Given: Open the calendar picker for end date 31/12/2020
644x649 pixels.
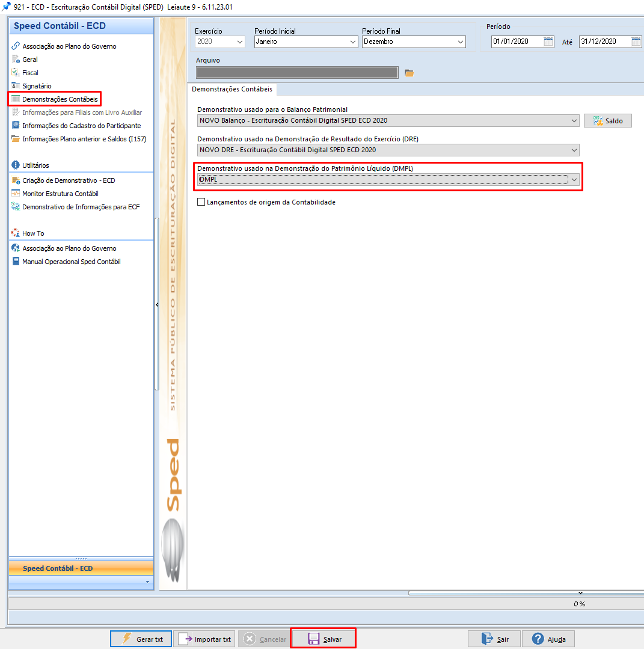Looking at the screenshot, I should 636,42.
